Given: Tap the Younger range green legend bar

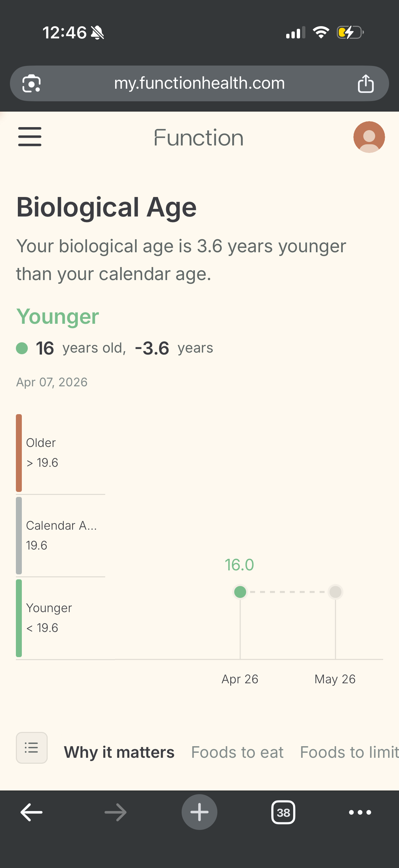Looking at the screenshot, I should pos(19,618).
